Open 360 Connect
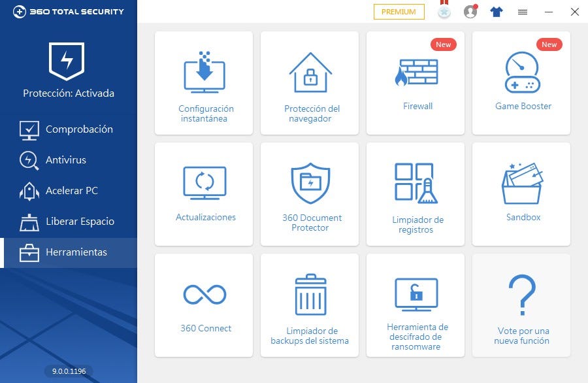This screenshot has height=383, width=588. (x=203, y=304)
